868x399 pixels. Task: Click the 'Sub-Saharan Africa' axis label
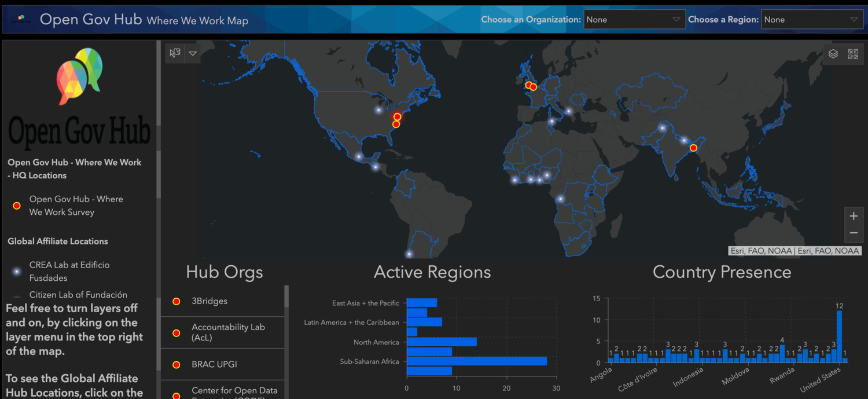pos(370,361)
